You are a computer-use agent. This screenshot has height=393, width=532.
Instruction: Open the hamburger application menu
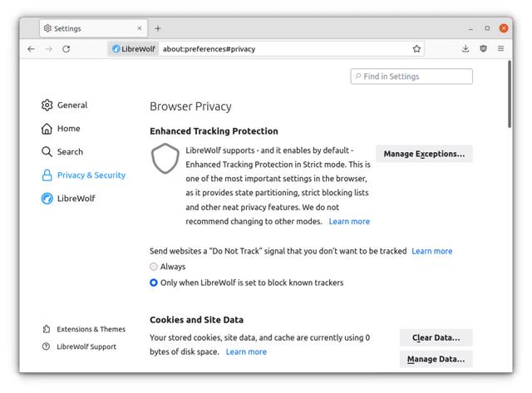(x=500, y=48)
